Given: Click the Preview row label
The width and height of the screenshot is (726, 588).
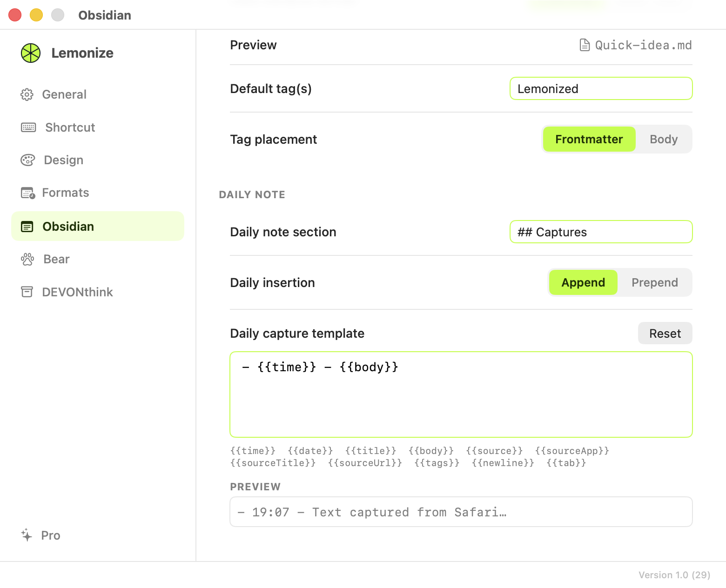Looking at the screenshot, I should (253, 45).
